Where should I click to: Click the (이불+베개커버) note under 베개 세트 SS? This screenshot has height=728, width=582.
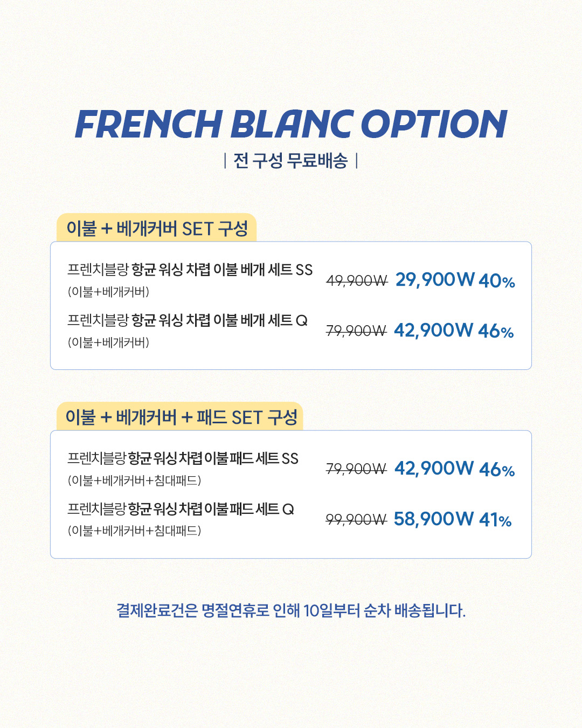[x=108, y=292]
